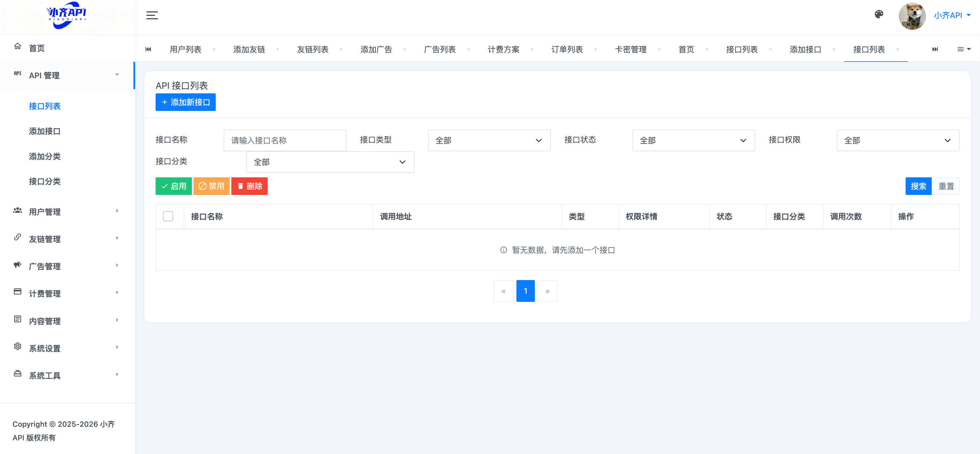
Task: Click the 首页 home icon in sidebar
Action: point(18,46)
